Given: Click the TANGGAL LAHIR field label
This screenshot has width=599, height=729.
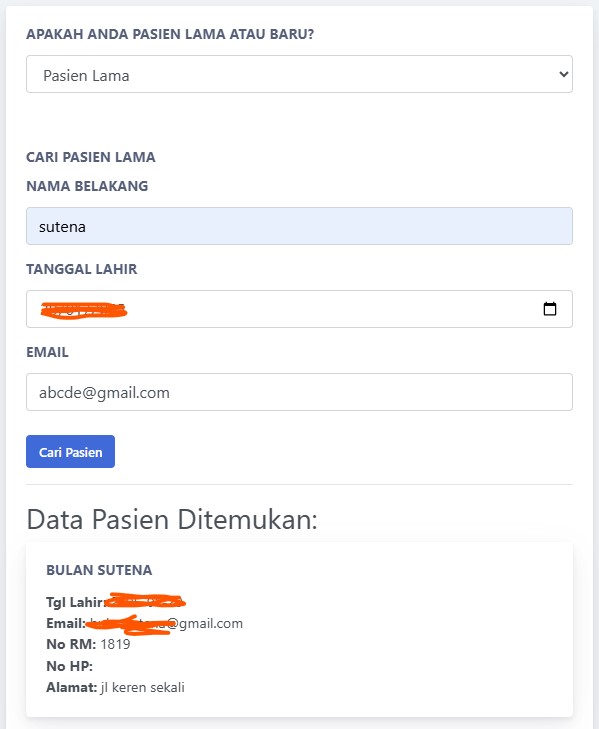Looking at the screenshot, I should pyautogui.click(x=82, y=269).
